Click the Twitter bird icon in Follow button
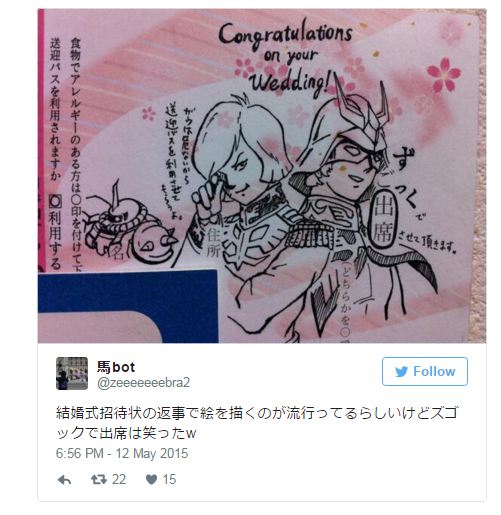The height and width of the screenshot is (515, 501). (402, 371)
